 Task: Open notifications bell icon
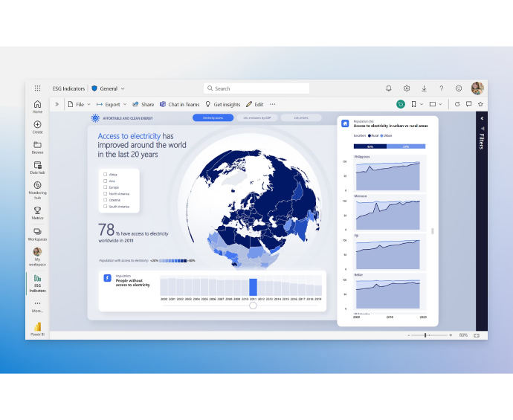pos(389,88)
